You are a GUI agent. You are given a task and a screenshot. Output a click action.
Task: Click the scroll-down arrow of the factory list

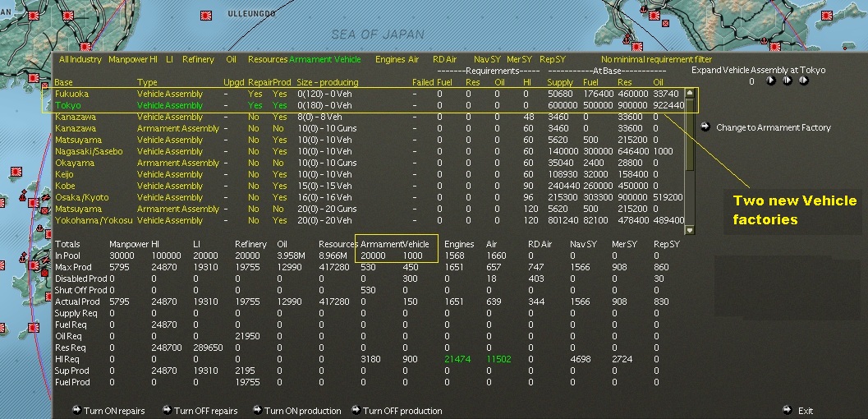[690, 230]
